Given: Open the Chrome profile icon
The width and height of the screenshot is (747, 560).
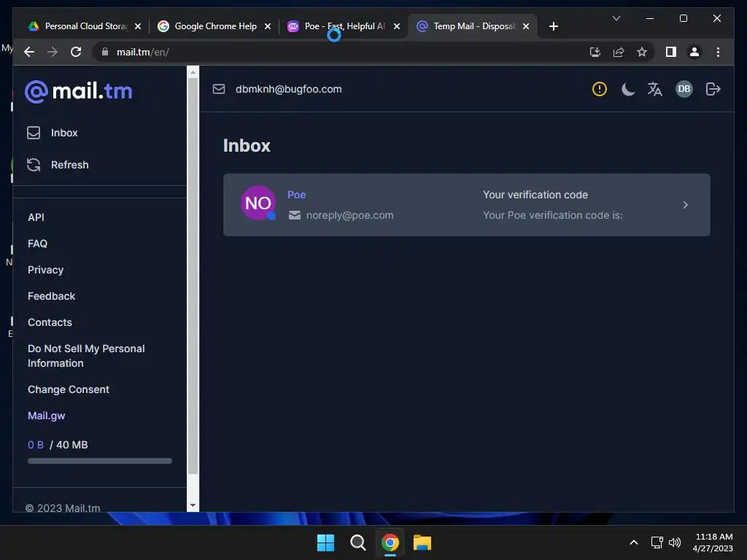Looking at the screenshot, I should pyautogui.click(x=694, y=52).
